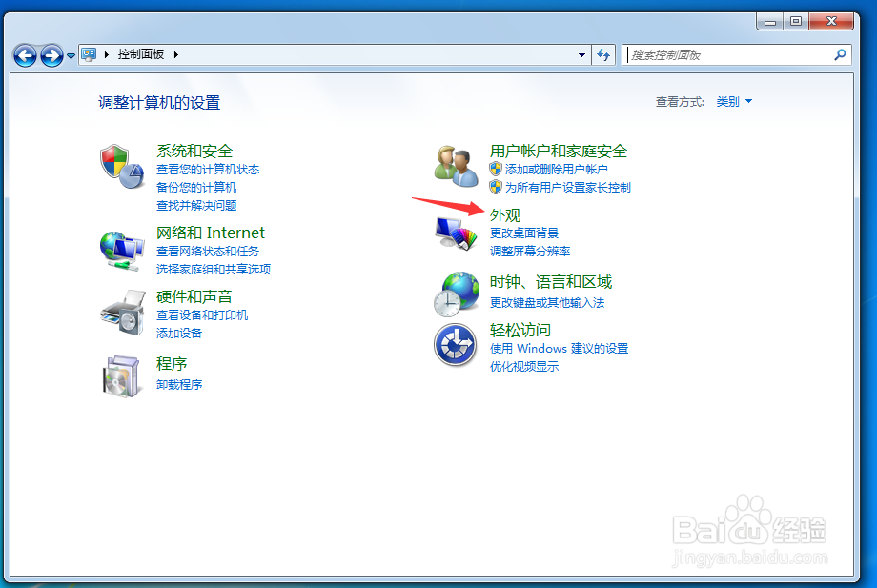Screen dimensions: 877x588
Task: Click the 更改桌面背景 link
Action: pyautogui.click(x=523, y=233)
